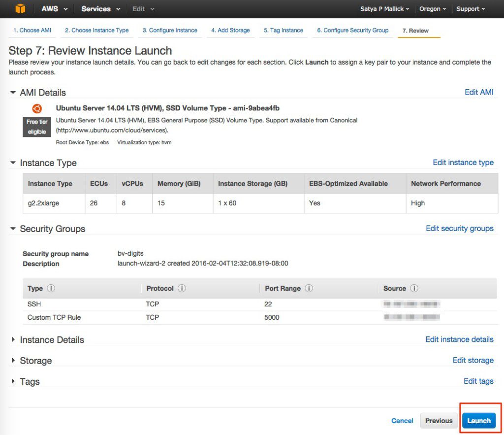Click the orange AWS cube logo
This screenshot has height=435, width=504.
pyautogui.click(x=20, y=8)
